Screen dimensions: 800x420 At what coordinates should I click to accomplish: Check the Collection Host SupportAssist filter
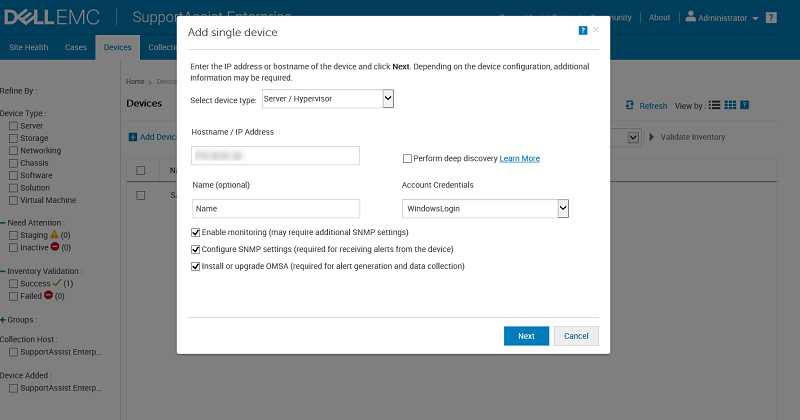tap(13, 352)
